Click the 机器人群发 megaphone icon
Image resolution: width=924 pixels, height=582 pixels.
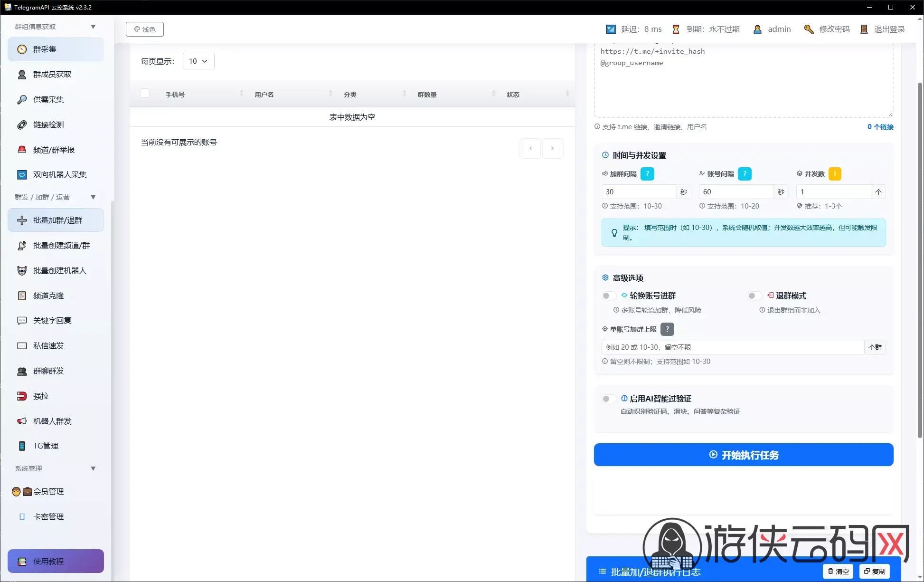(22, 421)
